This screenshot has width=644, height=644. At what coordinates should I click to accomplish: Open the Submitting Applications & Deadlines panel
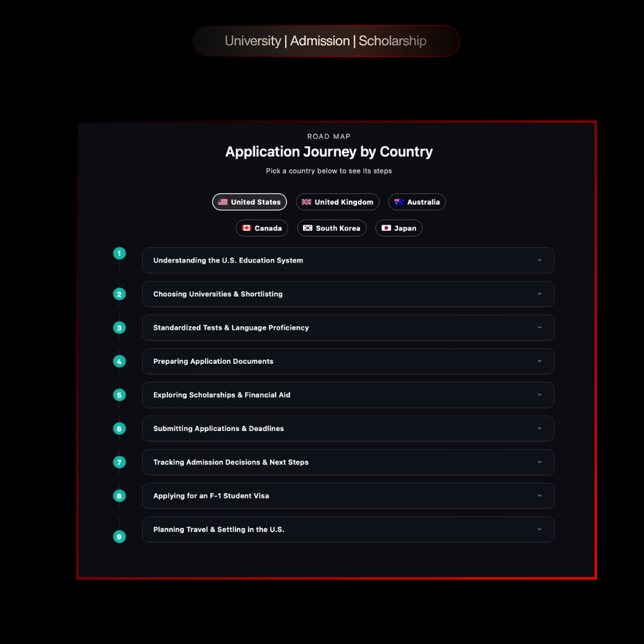click(x=348, y=428)
